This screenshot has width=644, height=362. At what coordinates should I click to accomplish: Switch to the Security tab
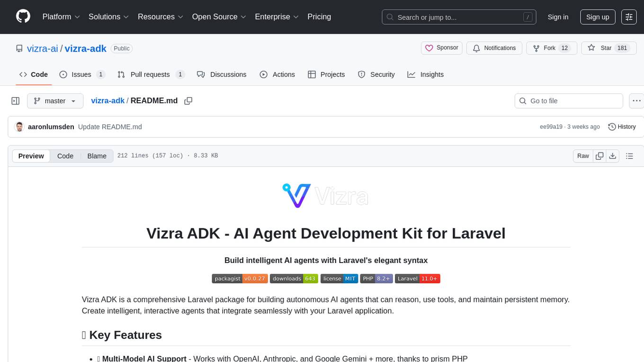pos(376,74)
